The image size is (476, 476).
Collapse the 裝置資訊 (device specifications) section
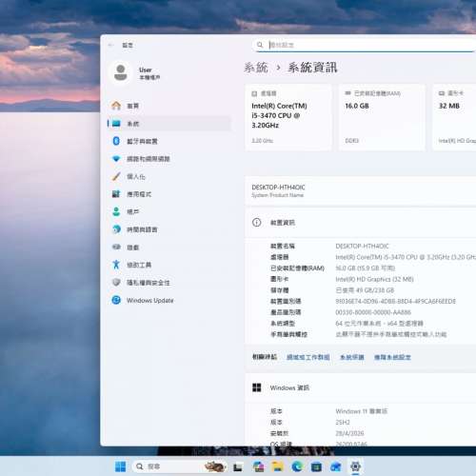(361, 223)
